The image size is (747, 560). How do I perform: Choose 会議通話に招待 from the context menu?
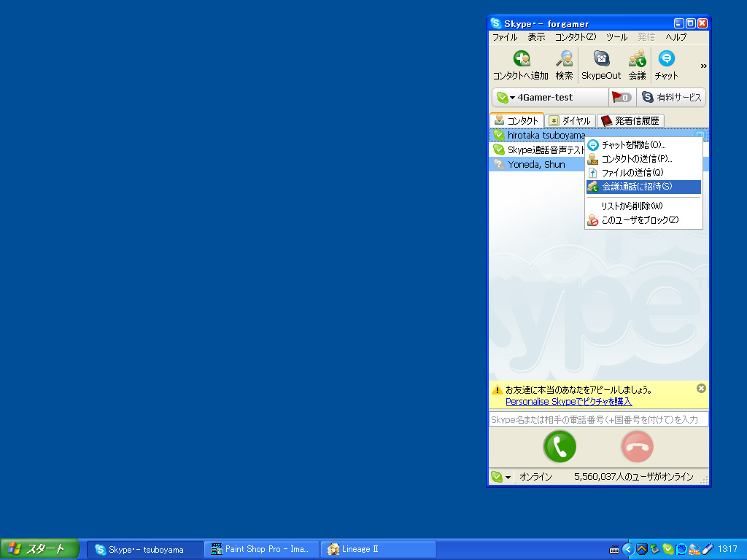(643, 187)
